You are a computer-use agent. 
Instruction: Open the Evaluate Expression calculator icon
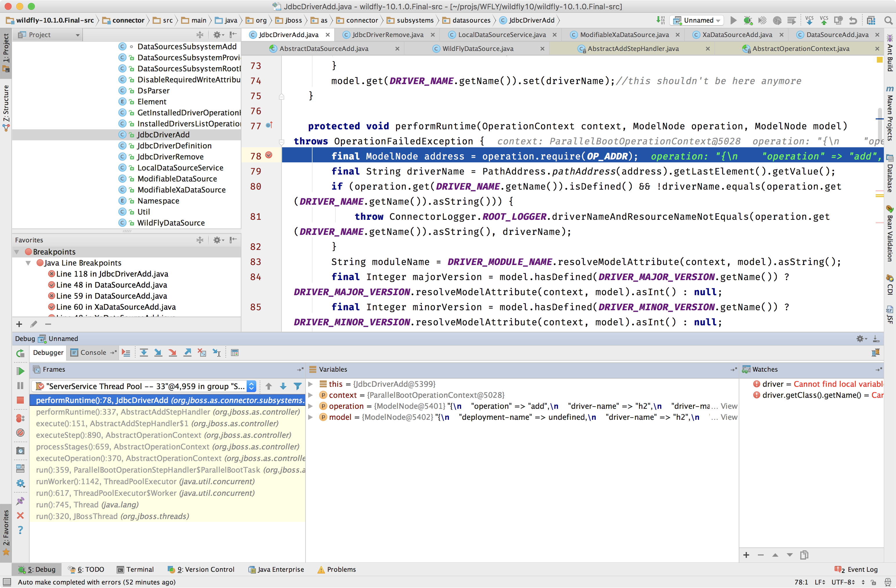(234, 353)
